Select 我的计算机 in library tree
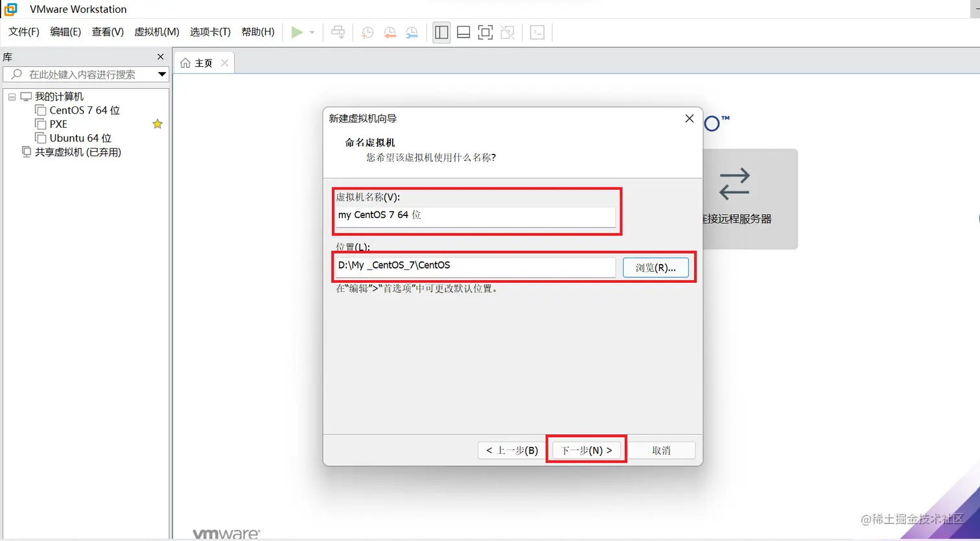 point(59,97)
